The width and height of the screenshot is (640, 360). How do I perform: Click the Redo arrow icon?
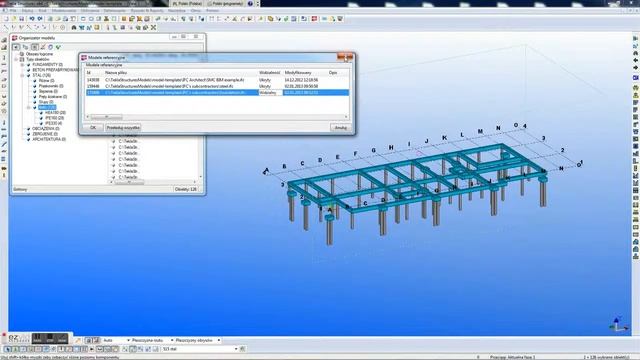(x=40, y=19)
